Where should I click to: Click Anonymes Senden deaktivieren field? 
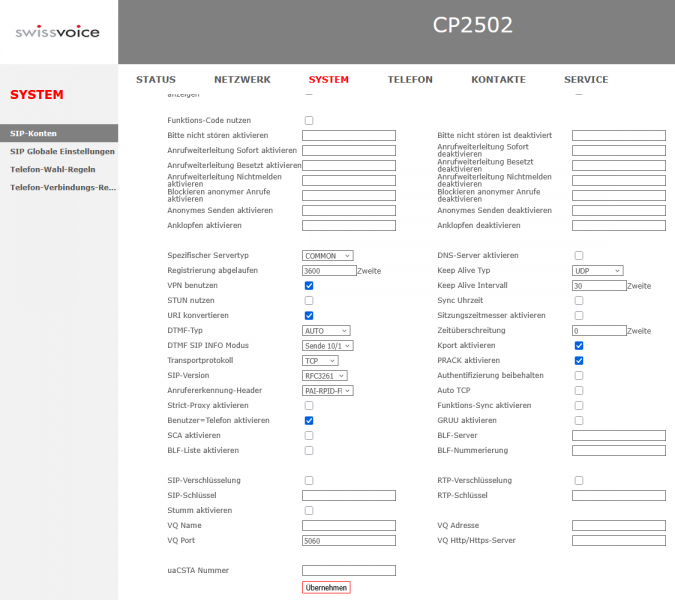coord(619,210)
